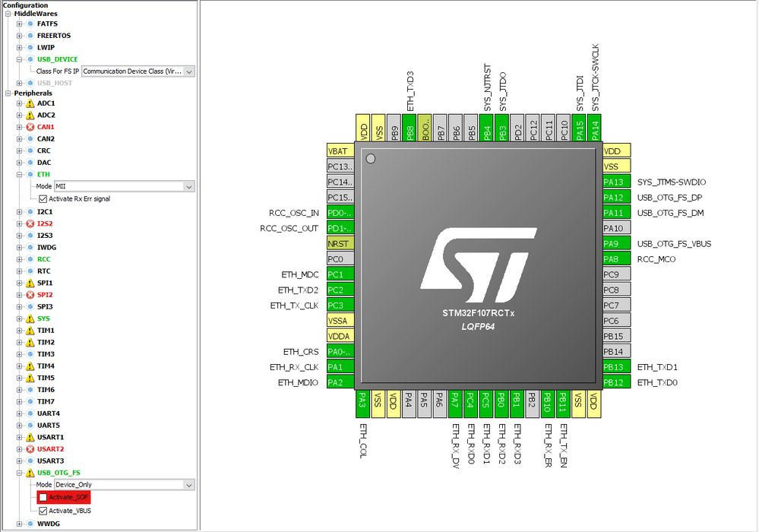Select the USB_HOST middleware row
The image size is (759, 532).
pyautogui.click(x=55, y=84)
